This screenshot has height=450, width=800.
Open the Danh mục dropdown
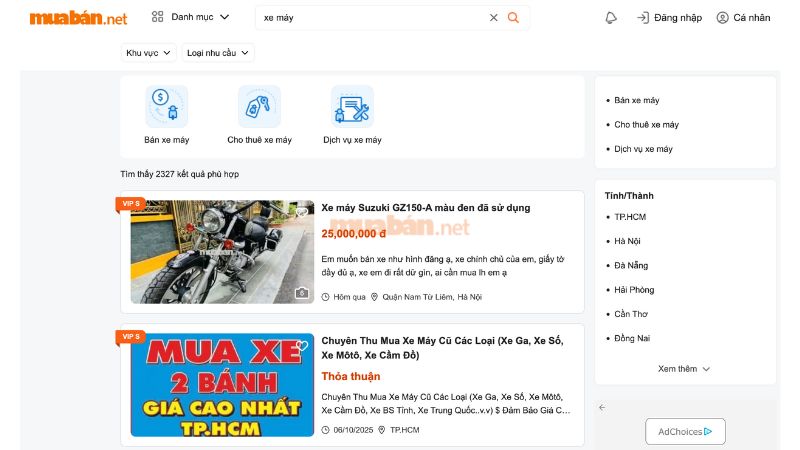pos(190,17)
